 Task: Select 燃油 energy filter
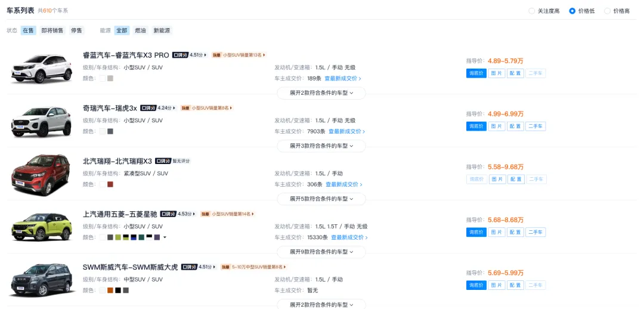click(x=140, y=30)
